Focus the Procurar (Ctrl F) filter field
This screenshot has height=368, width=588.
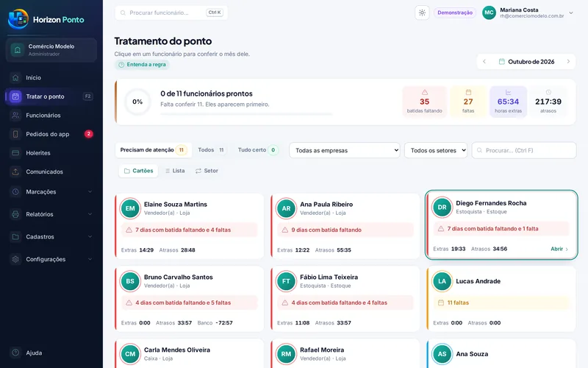524,150
